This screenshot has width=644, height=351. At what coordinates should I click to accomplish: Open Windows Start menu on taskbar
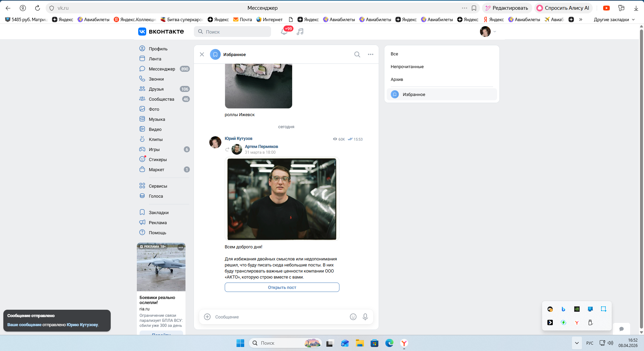[240, 343]
